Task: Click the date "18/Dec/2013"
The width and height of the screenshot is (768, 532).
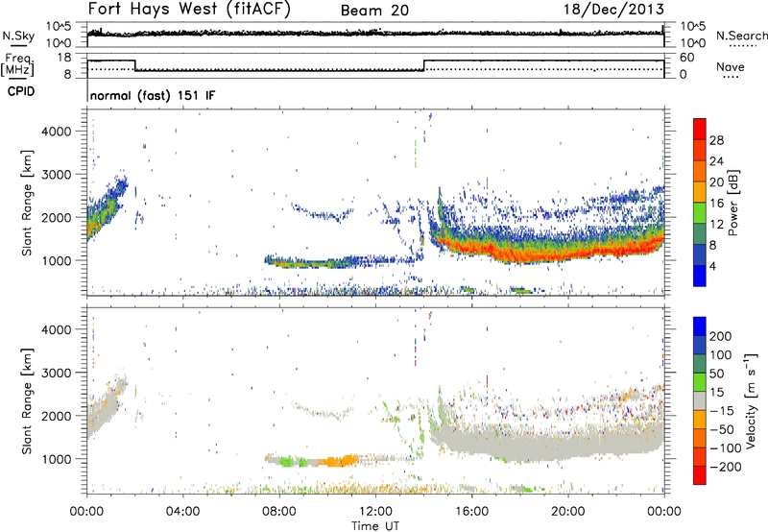Action: [613, 10]
